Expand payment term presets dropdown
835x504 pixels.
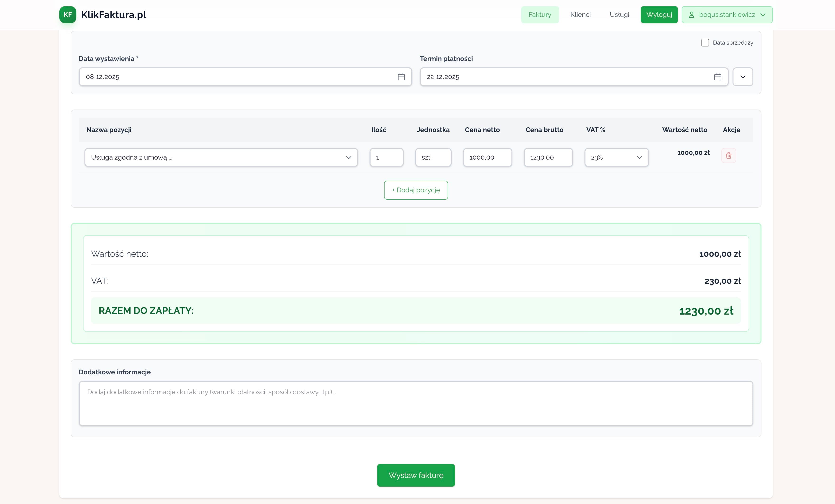(742, 77)
